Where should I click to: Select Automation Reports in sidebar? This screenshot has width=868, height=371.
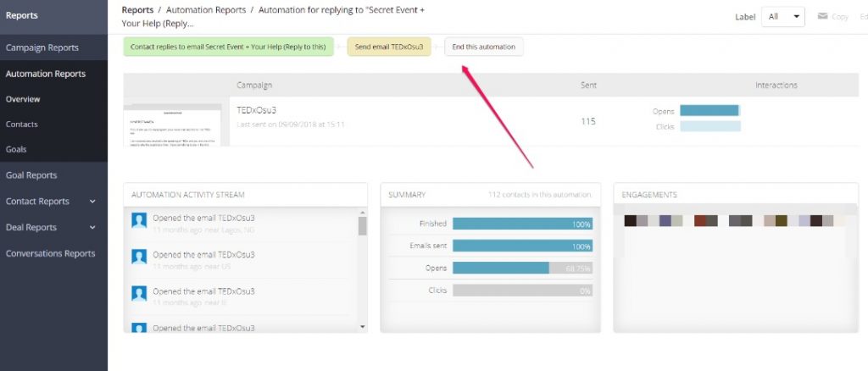46,74
